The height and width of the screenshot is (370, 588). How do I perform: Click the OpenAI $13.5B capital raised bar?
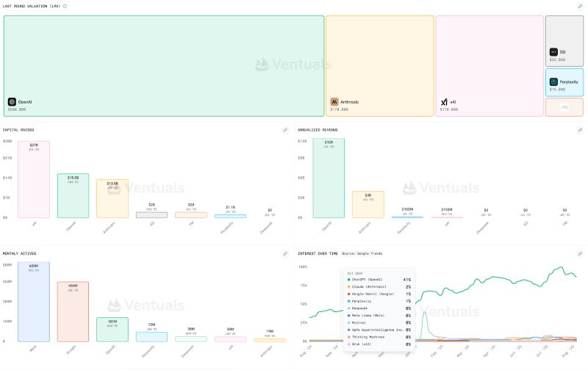73,195
